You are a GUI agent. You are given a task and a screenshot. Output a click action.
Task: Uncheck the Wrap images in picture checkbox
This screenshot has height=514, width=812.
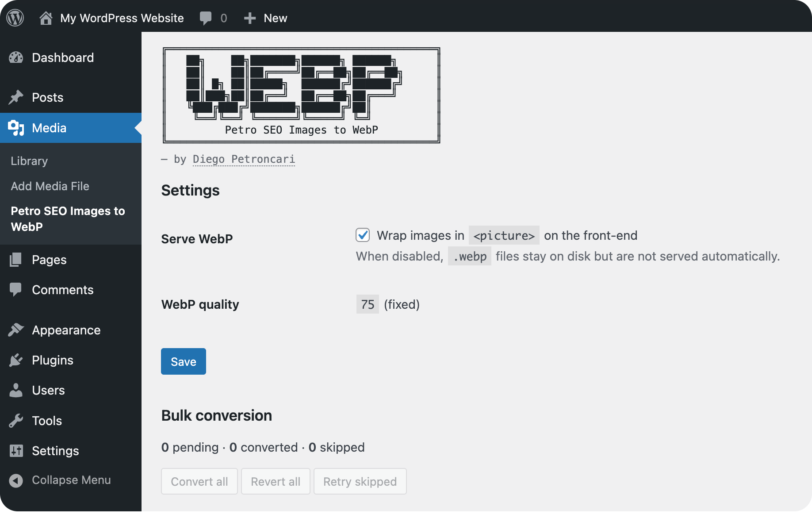click(x=363, y=235)
